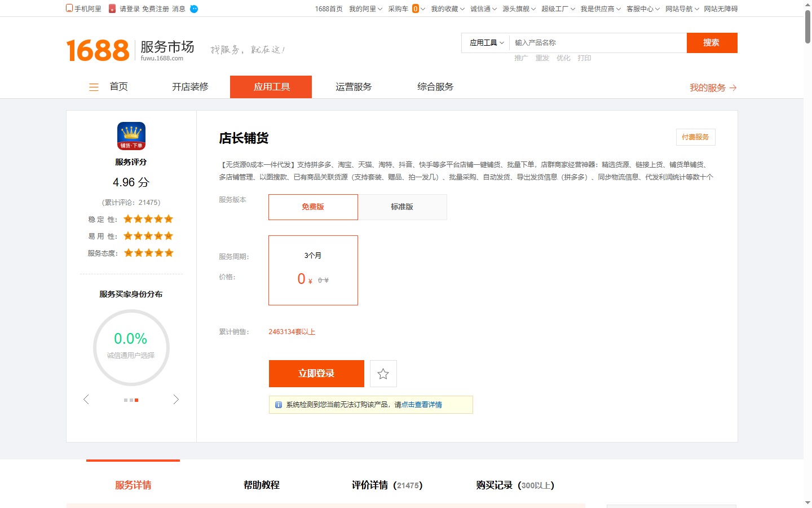Switch to the 服务详情 tab
This screenshot has width=812, height=508.
[x=133, y=485]
